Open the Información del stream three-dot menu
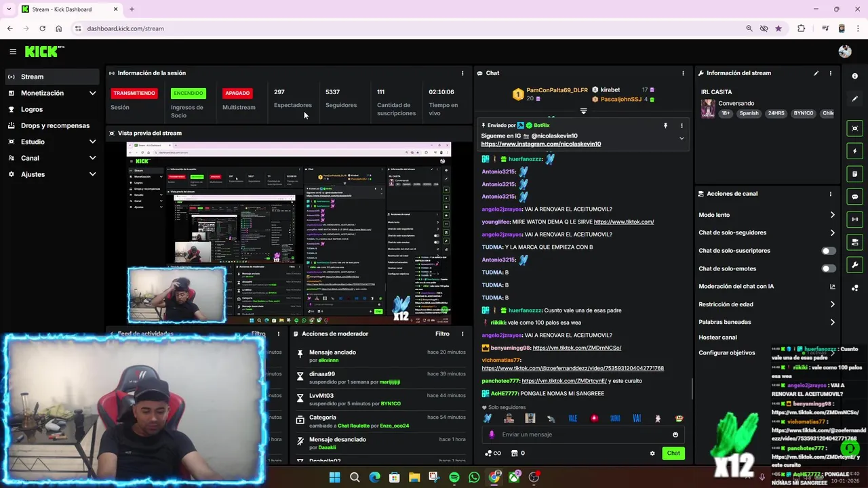 pos(831,73)
